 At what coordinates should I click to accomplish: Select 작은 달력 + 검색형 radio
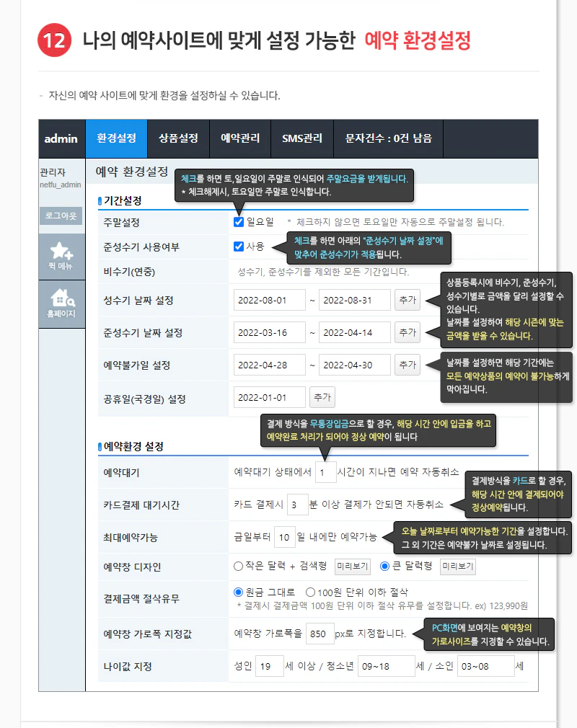click(x=238, y=566)
